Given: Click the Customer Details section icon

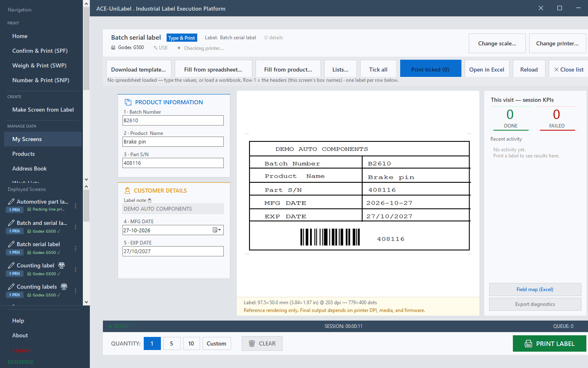Looking at the screenshot, I should [127, 191].
